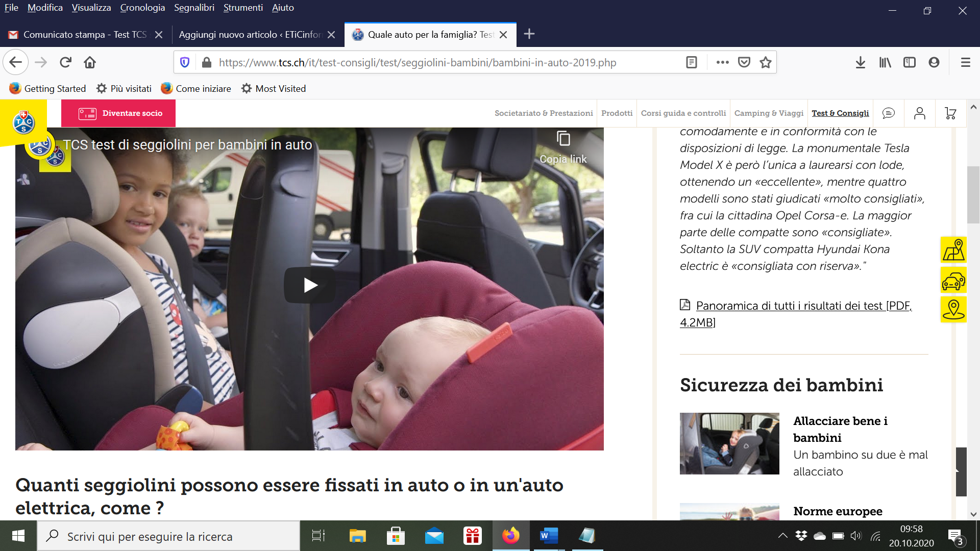The image size is (980, 551).
Task: Click the scrollbar down arrow
Action: 973,514
